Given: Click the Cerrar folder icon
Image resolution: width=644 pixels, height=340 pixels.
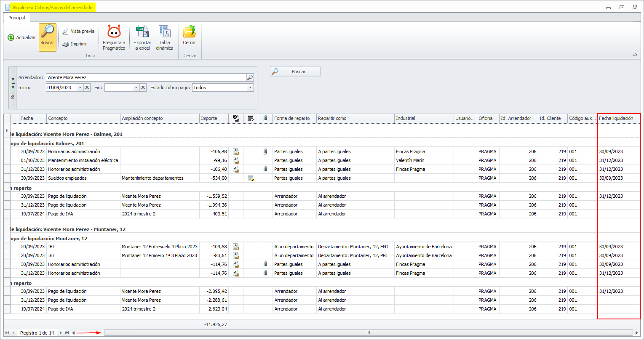Looking at the screenshot, I should click(189, 32).
